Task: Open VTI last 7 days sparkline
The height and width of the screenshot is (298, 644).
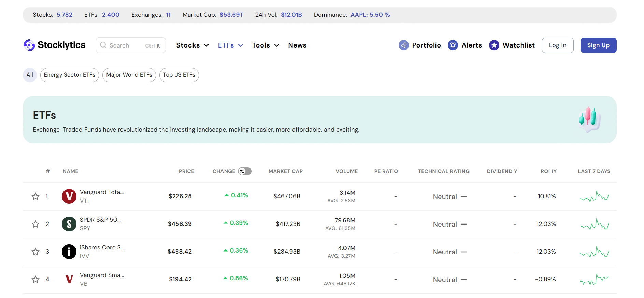Action: 594,197
